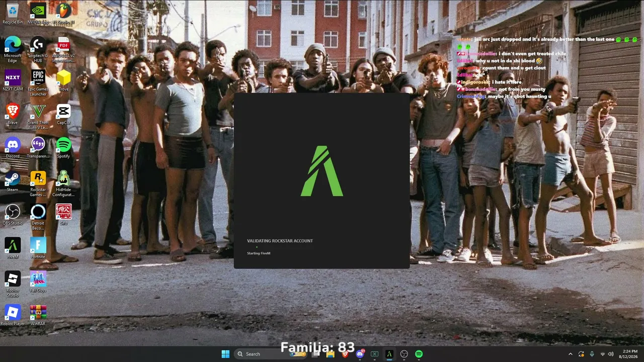Switch to Discord in the taskbar
644x362 pixels.
pos(360,354)
